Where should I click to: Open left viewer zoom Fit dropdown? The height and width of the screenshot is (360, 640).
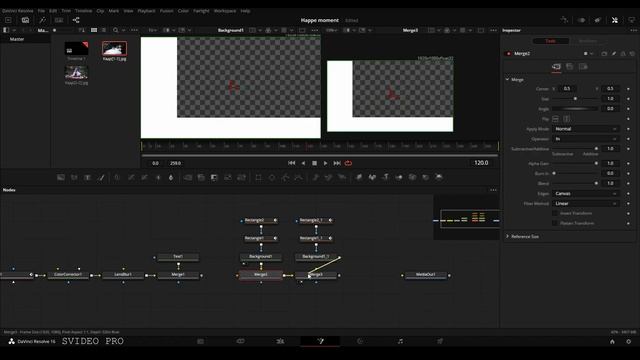153,30
